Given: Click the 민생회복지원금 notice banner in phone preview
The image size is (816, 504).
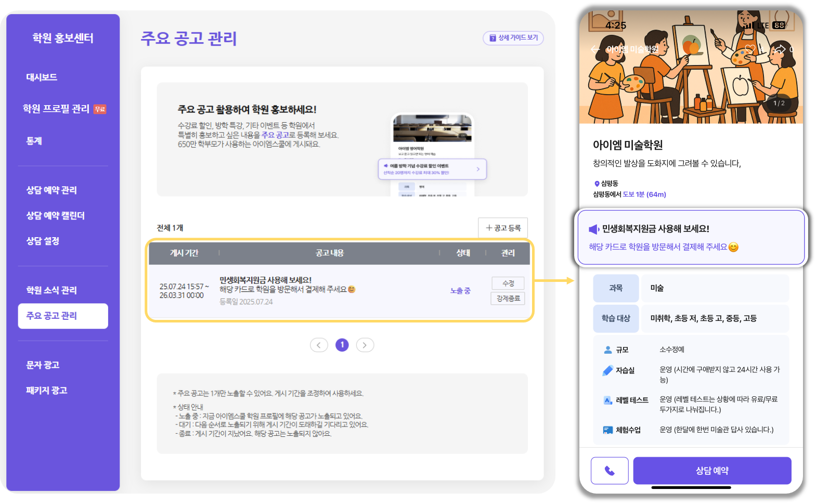Looking at the screenshot, I should pyautogui.click(x=691, y=238).
